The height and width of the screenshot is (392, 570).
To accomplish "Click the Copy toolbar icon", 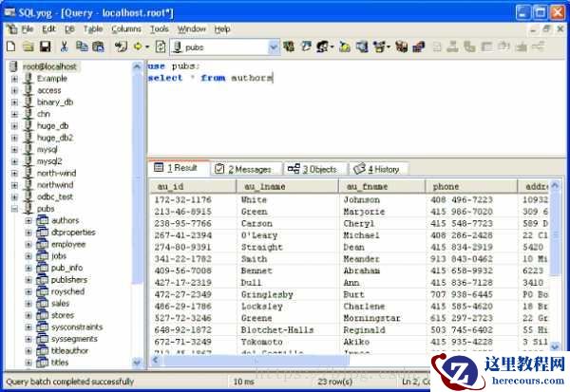I will tap(82, 46).
